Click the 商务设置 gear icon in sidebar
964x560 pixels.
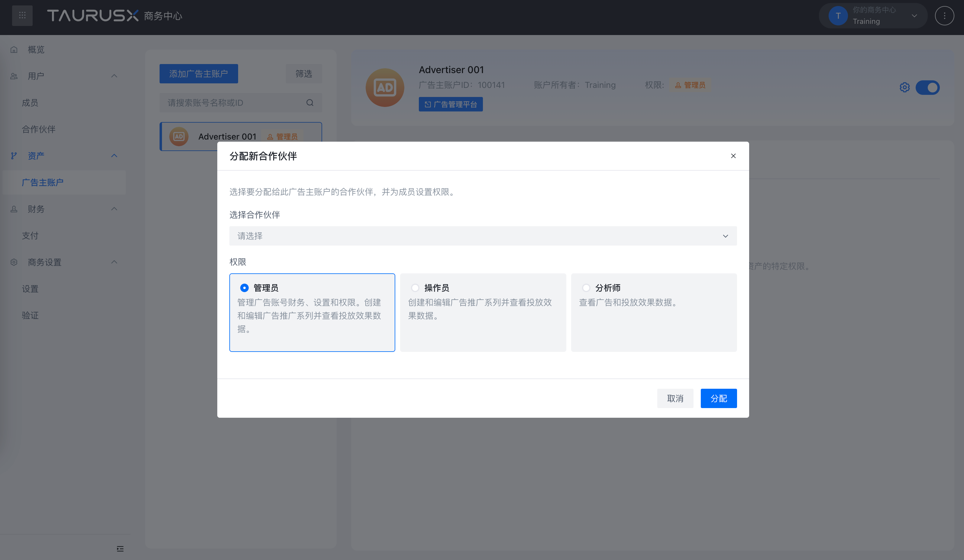(14, 262)
